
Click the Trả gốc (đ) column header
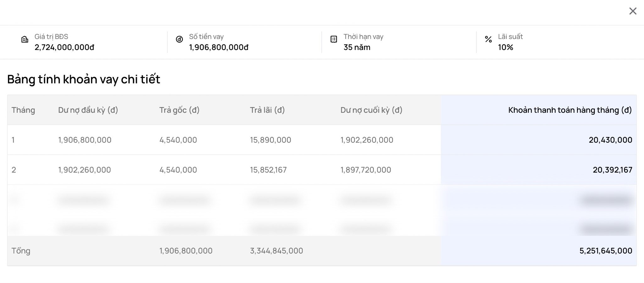pos(180,110)
